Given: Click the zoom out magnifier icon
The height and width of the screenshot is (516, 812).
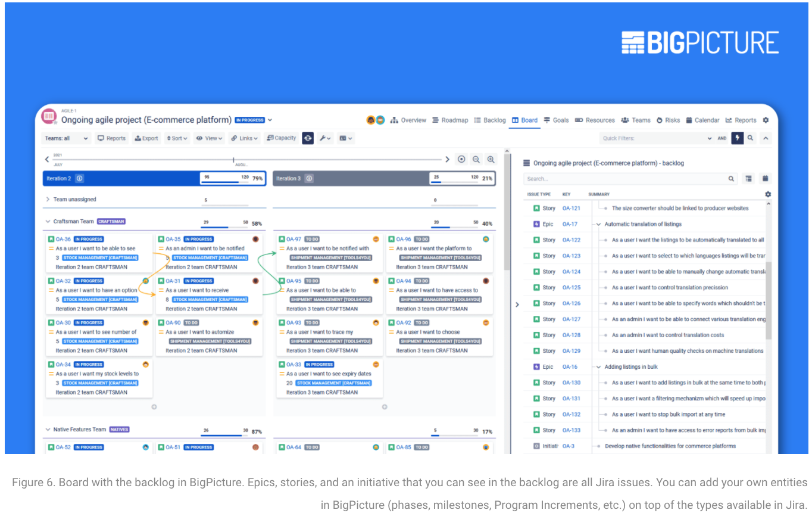Looking at the screenshot, I should [476, 160].
